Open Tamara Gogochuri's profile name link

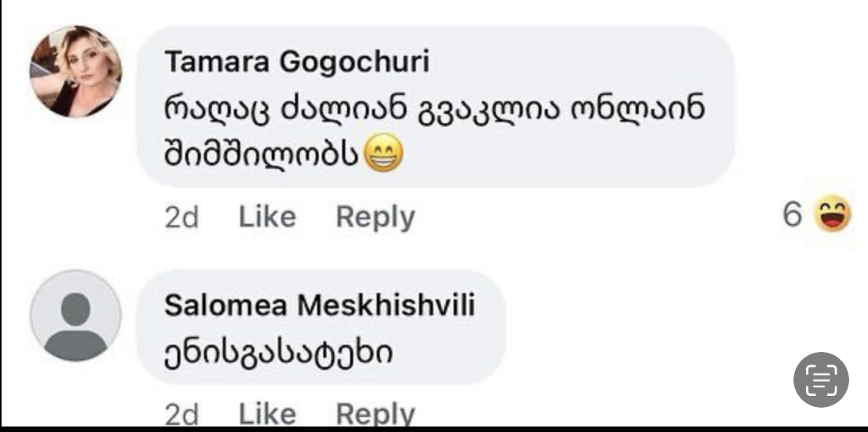coord(297,64)
